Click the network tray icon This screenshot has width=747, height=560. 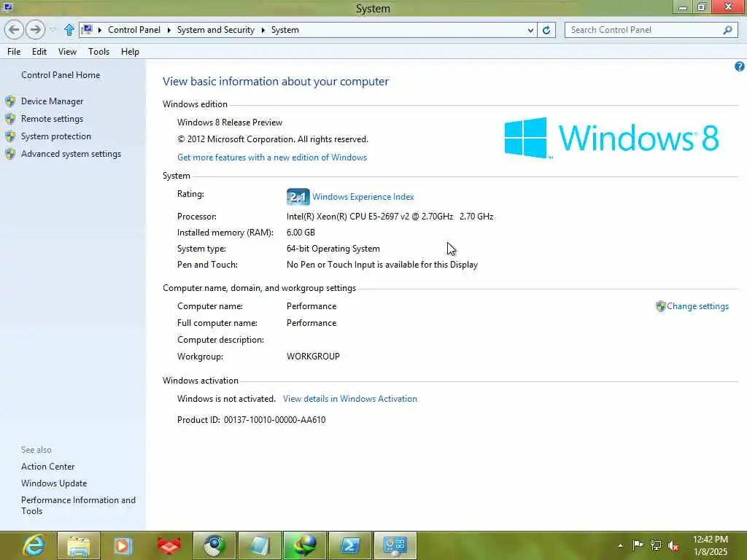pyautogui.click(x=656, y=545)
